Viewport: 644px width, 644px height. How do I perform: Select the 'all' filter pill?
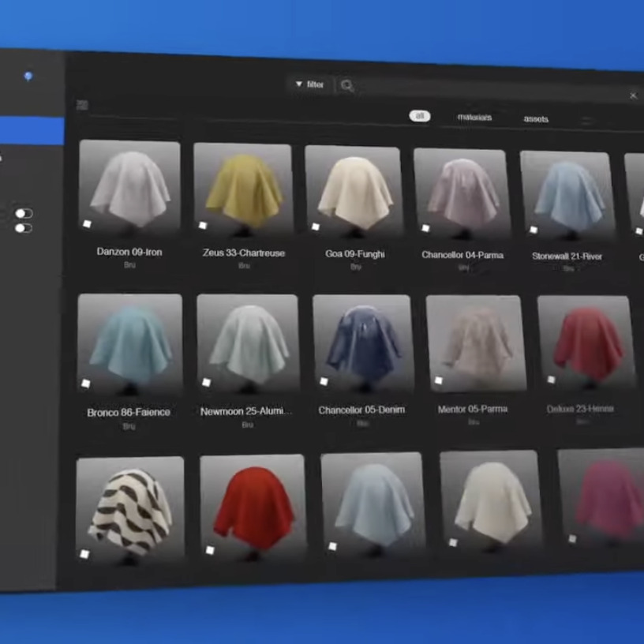[420, 116]
